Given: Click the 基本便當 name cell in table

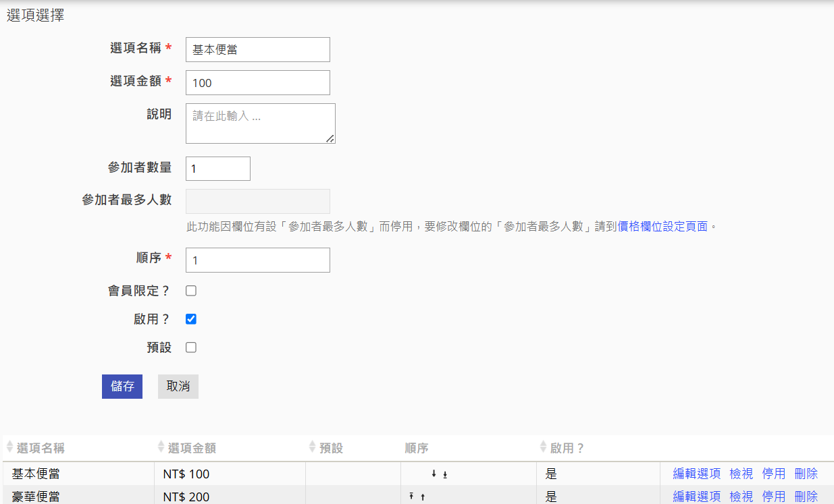Looking at the screenshot, I should tap(78, 474).
